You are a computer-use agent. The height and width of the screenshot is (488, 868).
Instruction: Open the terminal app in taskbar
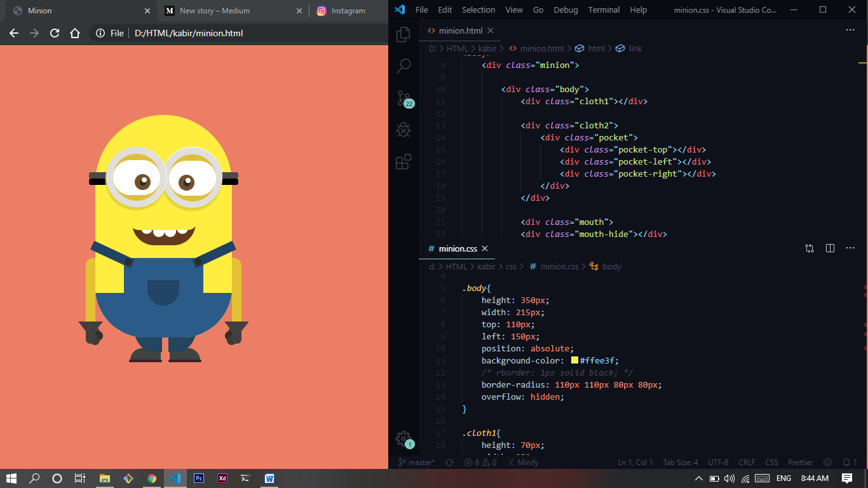pyautogui.click(x=246, y=478)
